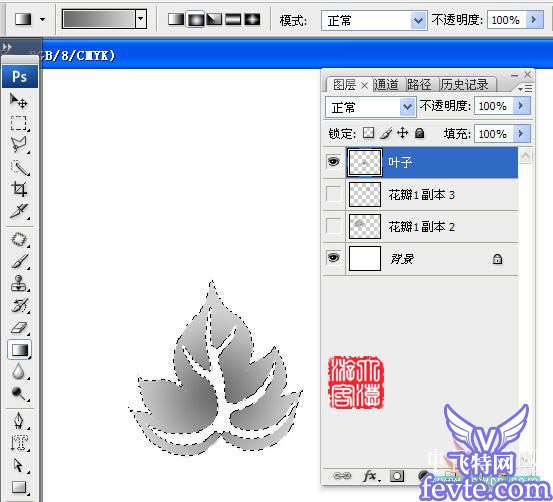Select the Crop tool
The width and height of the screenshot is (553, 502).
tap(18, 189)
